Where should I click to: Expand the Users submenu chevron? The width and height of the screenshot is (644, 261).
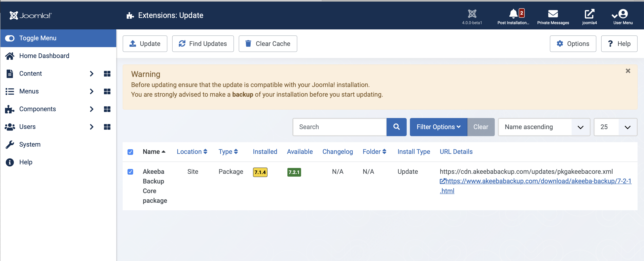(x=92, y=127)
